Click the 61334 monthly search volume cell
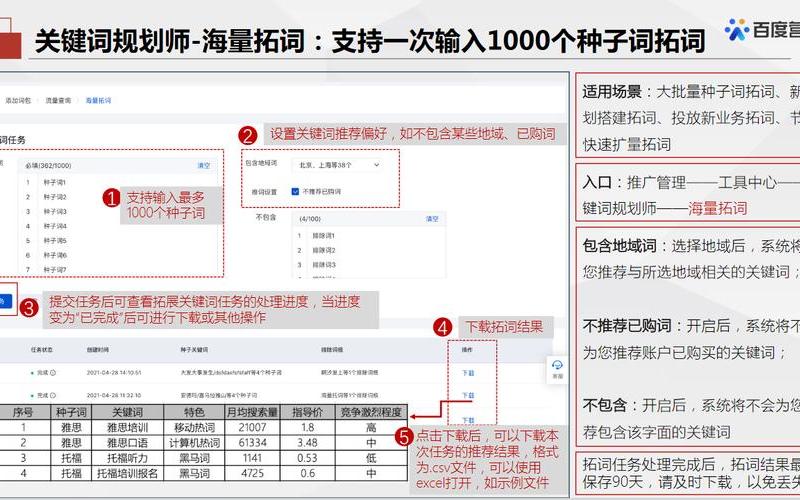The width and height of the screenshot is (800, 500). [x=253, y=443]
